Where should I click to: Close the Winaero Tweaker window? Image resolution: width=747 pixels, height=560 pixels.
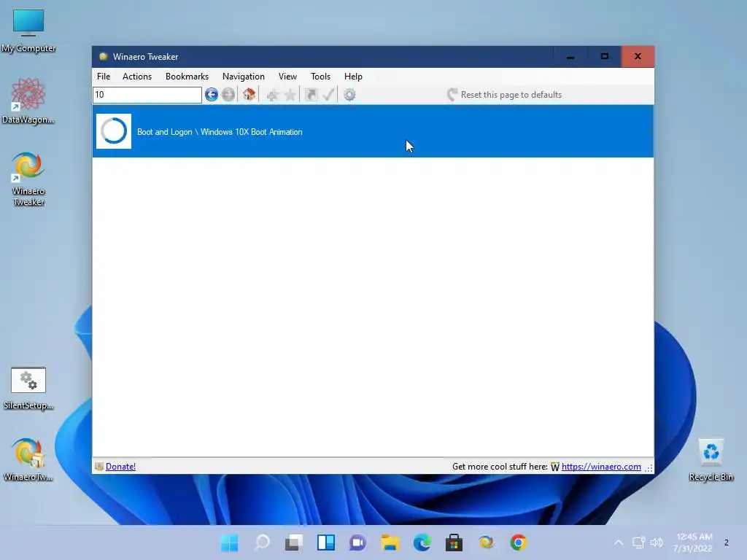click(638, 57)
